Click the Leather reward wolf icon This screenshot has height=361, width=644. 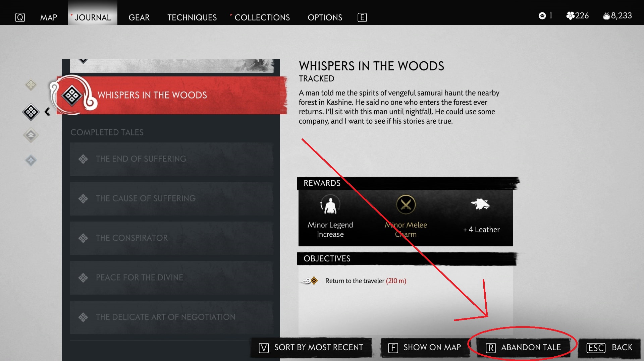[480, 204]
